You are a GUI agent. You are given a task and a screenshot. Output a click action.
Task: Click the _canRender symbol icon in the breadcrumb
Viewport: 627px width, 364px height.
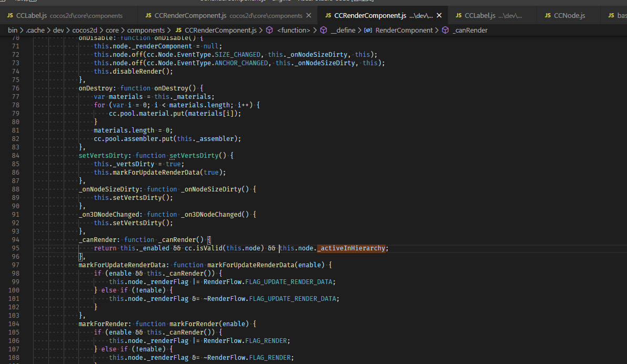446,30
